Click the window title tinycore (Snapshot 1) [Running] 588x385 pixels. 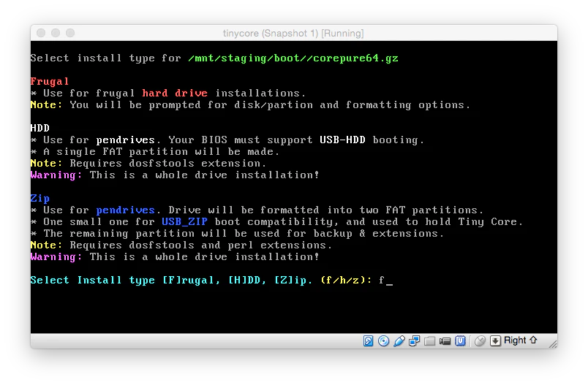click(x=293, y=34)
